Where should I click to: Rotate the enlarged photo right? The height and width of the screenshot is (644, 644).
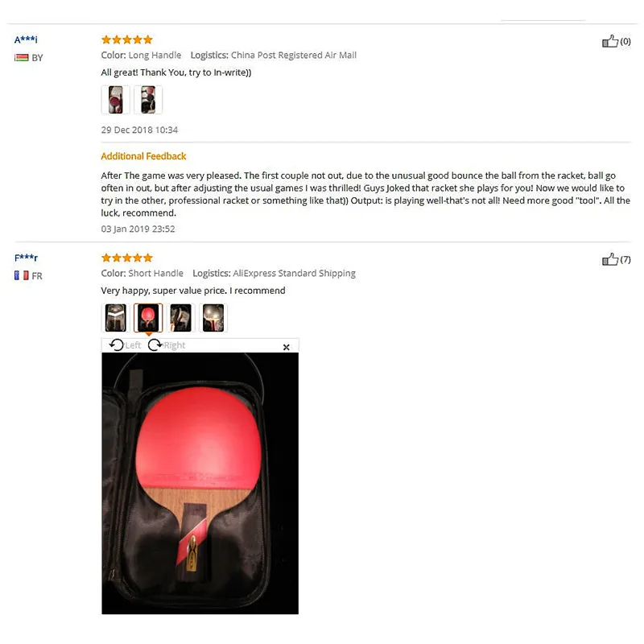pos(167,345)
